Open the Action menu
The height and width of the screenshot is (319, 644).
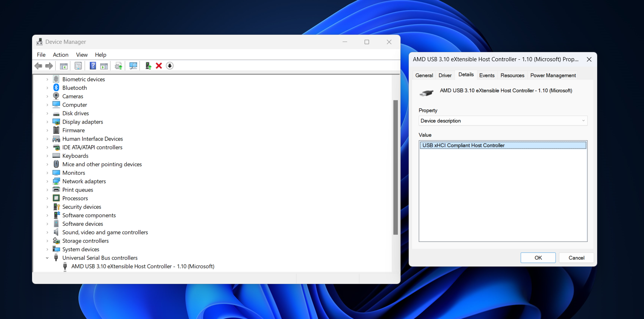pos(61,55)
